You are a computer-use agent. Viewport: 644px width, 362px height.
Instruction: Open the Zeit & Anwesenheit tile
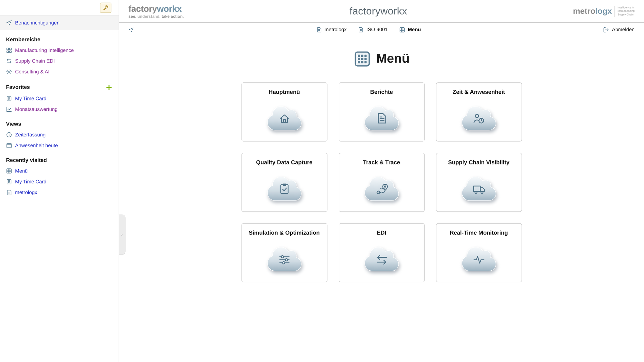click(x=479, y=112)
